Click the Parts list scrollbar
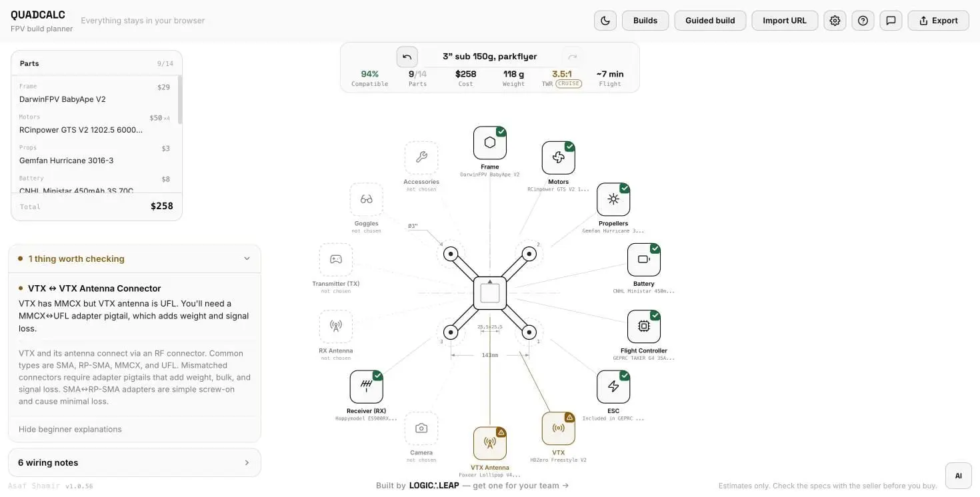Screen dimensions: 980x497 tap(180, 100)
